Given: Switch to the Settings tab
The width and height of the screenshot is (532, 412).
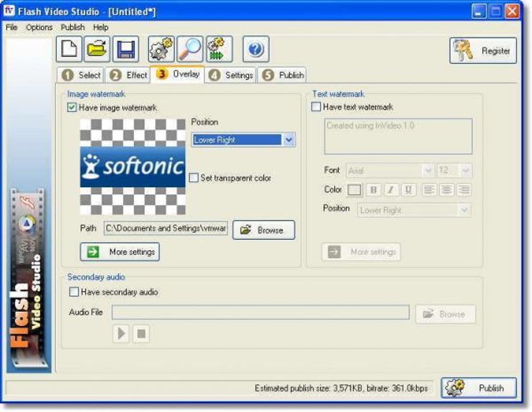Looking at the screenshot, I should click(231, 75).
